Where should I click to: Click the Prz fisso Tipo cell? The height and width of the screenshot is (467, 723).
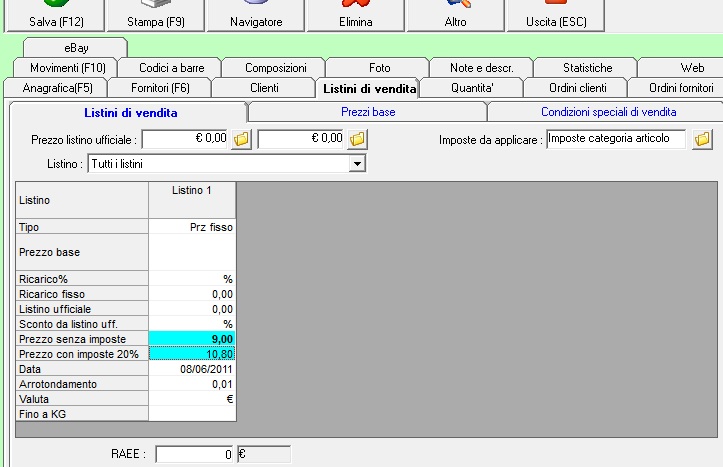click(x=192, y=227)
